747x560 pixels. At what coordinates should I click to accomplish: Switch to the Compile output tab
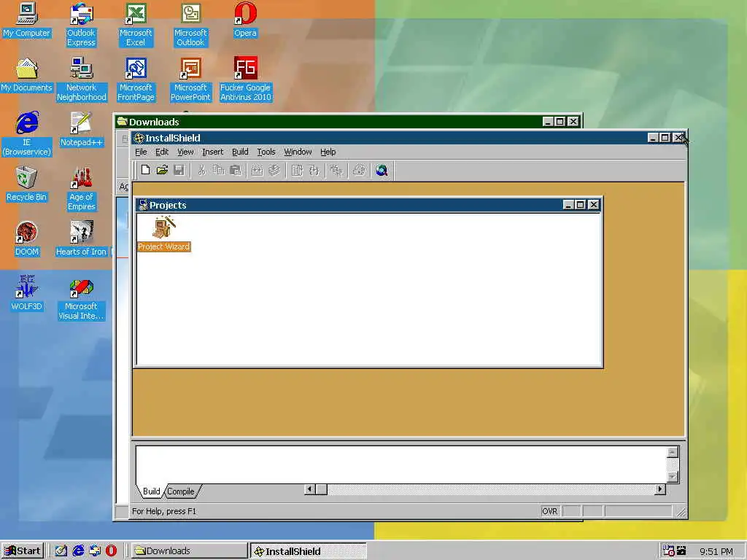click(x=181, y=491)
